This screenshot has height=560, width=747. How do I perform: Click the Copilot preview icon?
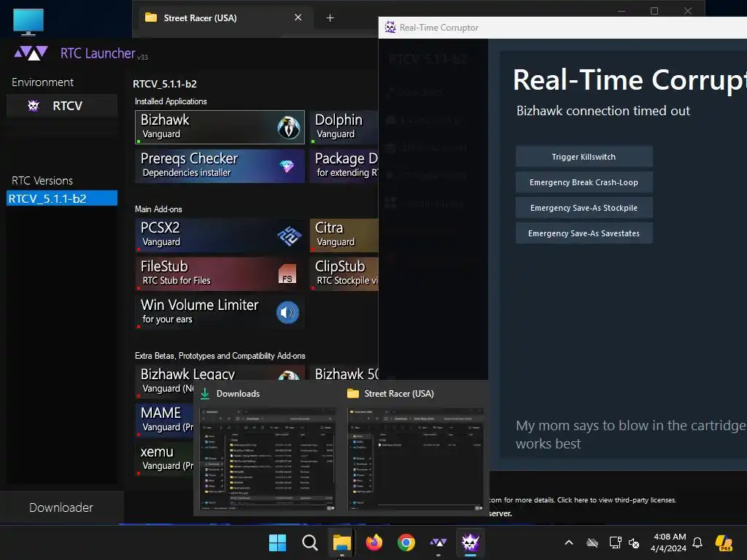tap(724, 542)
